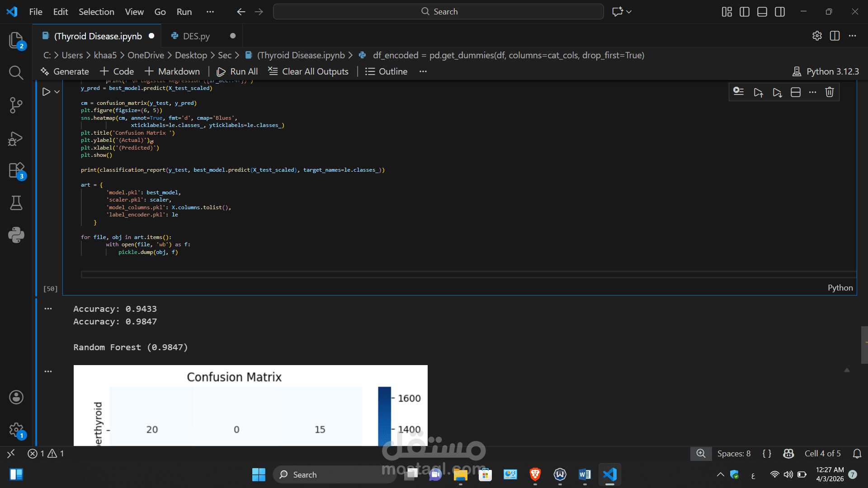Viewport: 868px width, 488px height.
Task: Open the Source Control view
Action: pos(16,105)
